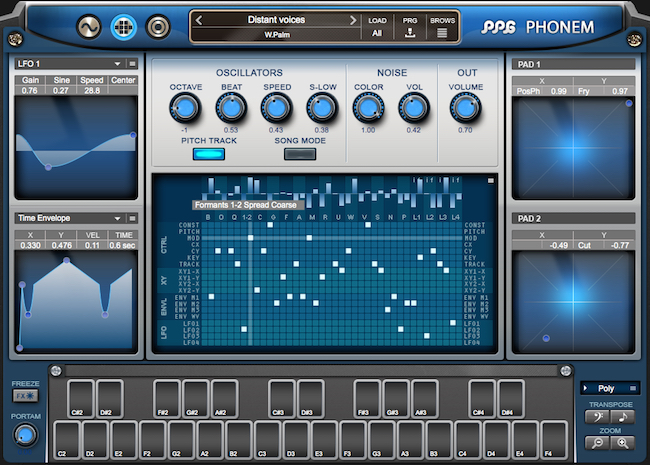Adjust the OUT VOLUME knob
650x465 pixels.
pyautogui.click(x=465, y=108)
